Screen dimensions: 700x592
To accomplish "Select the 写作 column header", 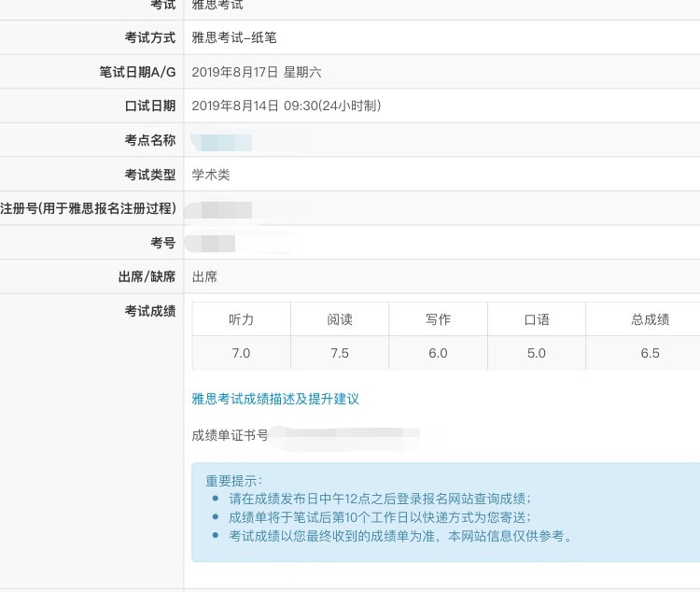I will tap(438, 319).
